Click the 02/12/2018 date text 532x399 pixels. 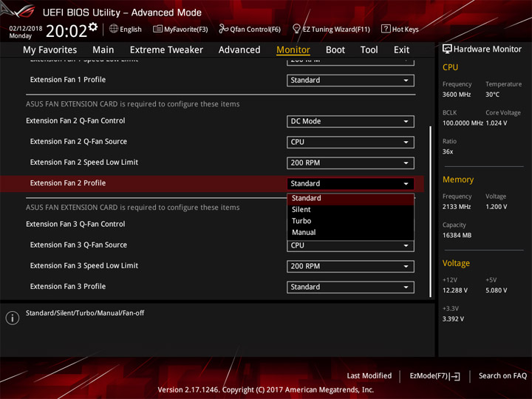tap(26, 29)
